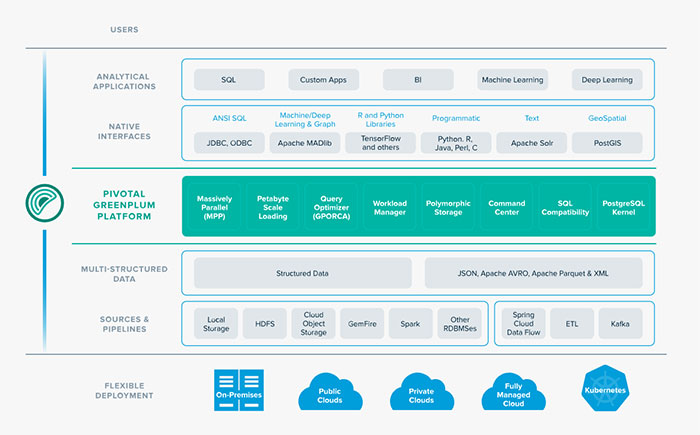
Task: Select the Apache MADlib box
Action: pyautogui.click(x=305, y=143)
